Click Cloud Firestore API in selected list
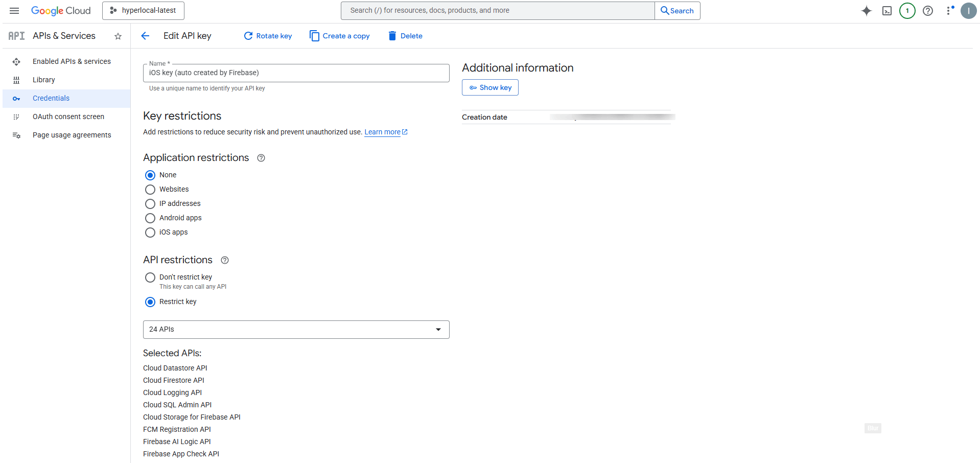 [x=174, y=380]
